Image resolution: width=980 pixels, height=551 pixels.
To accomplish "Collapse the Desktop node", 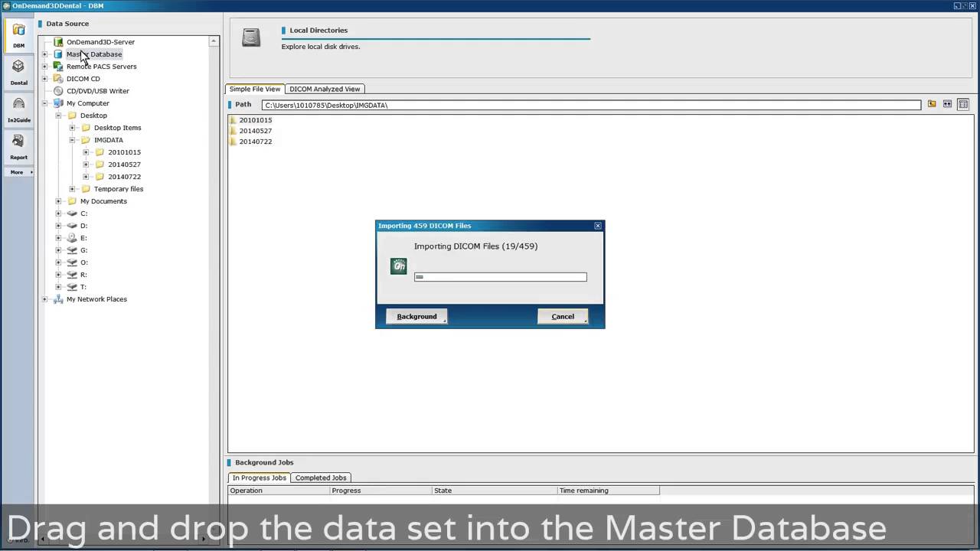I will 58,116.
